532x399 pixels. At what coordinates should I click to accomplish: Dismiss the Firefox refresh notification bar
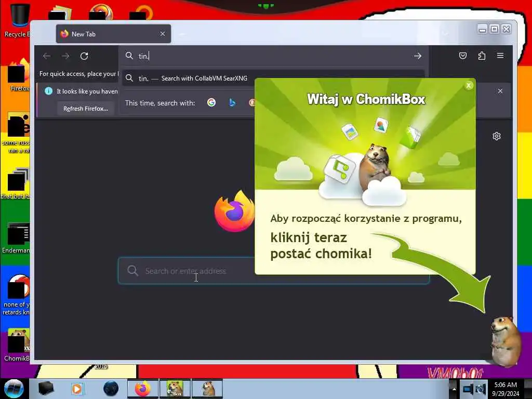[500, 91]
